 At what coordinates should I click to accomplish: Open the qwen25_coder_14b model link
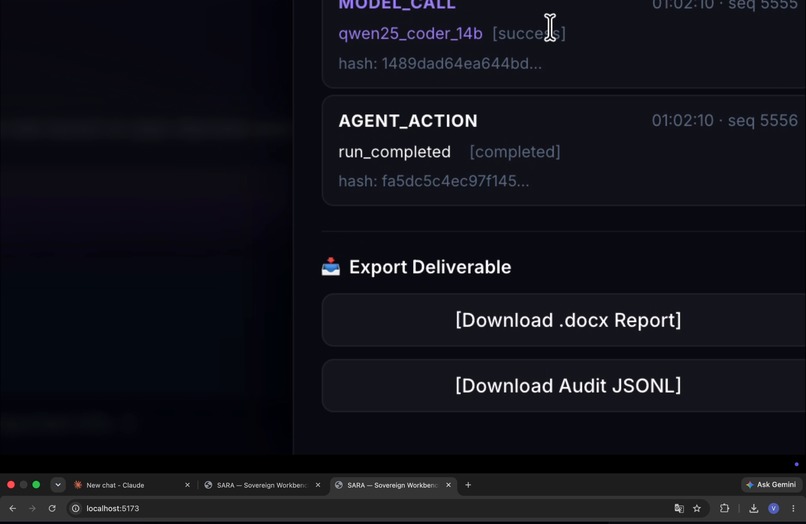tap(410, 33)
